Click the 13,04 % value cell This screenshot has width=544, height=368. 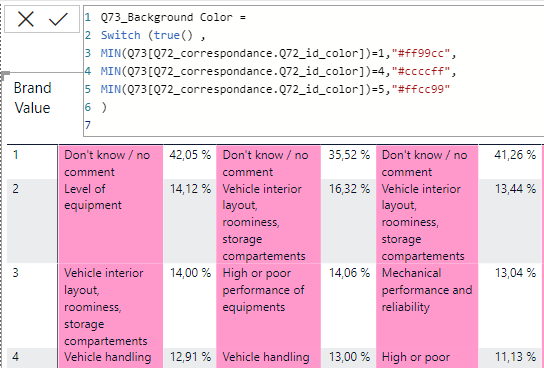510,306
